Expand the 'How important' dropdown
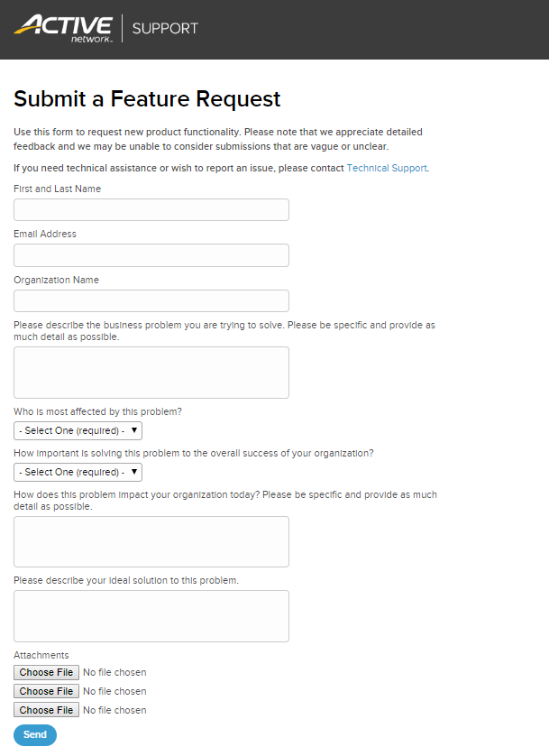549x756 pixels. [78, 472]
